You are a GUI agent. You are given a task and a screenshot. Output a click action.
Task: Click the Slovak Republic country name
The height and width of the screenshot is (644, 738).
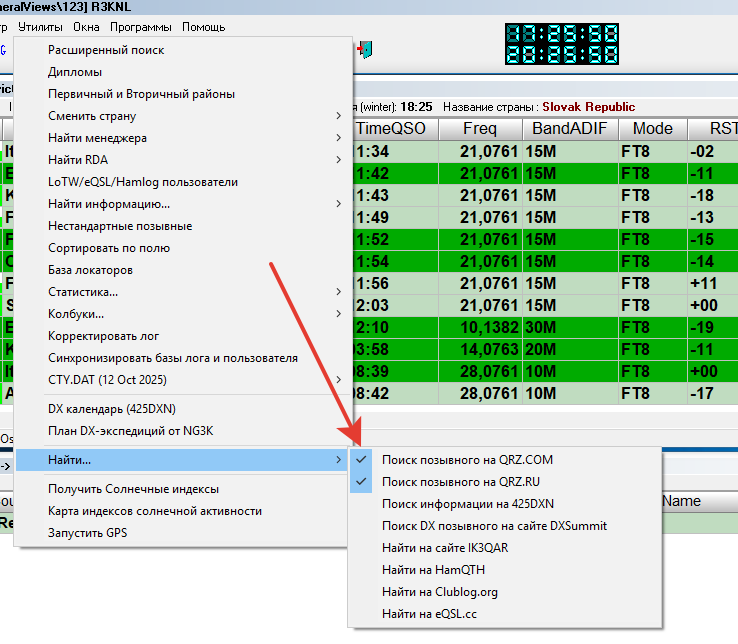point(588,107)
